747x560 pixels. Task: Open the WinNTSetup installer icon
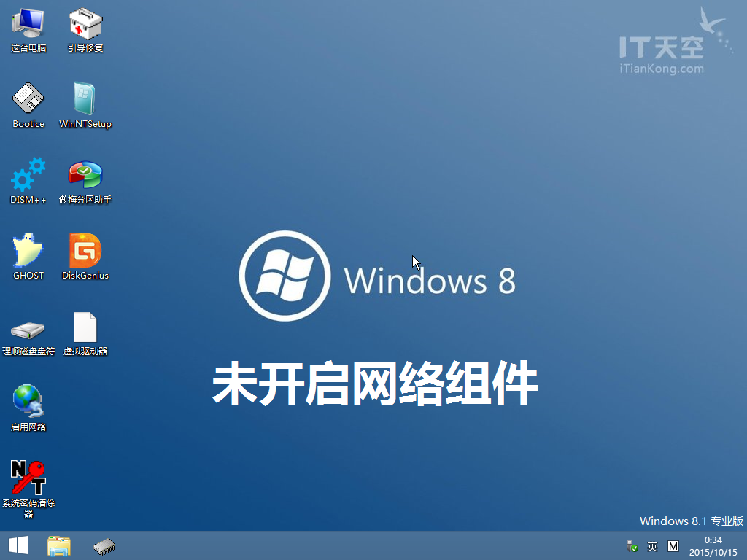[x=85, y=99]
